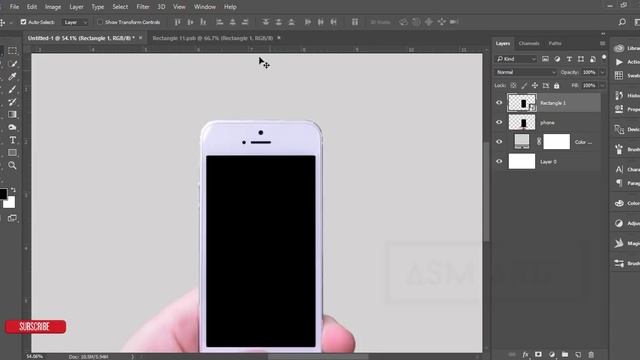Open the History panel icon

click(x=619, y=96)
